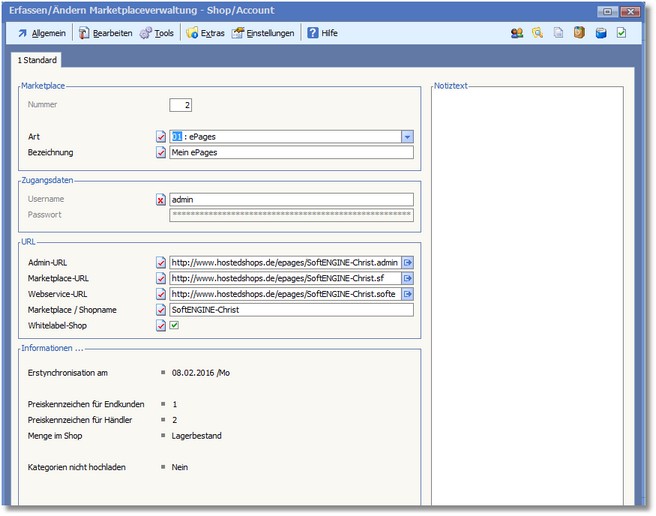Open Admin-URL with its arrow button
The image size is (656, 516).
click(407, 262)
